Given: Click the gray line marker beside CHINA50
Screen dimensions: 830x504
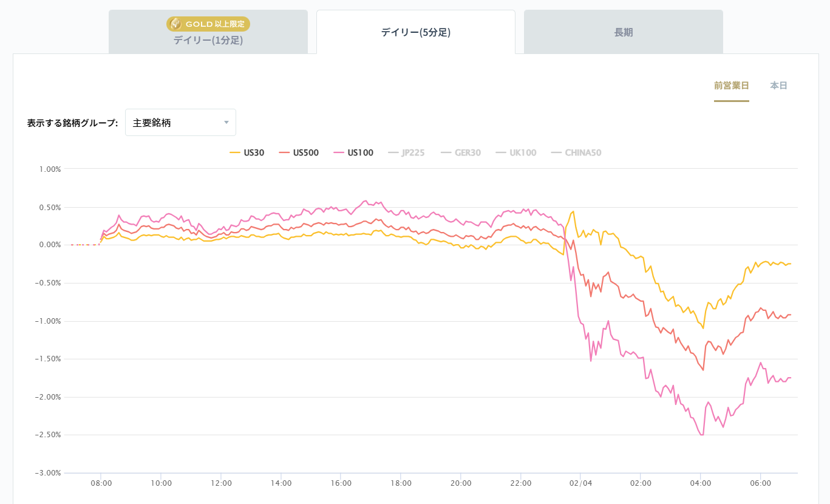Looking at the screenshot, I should tap(556, 153).
